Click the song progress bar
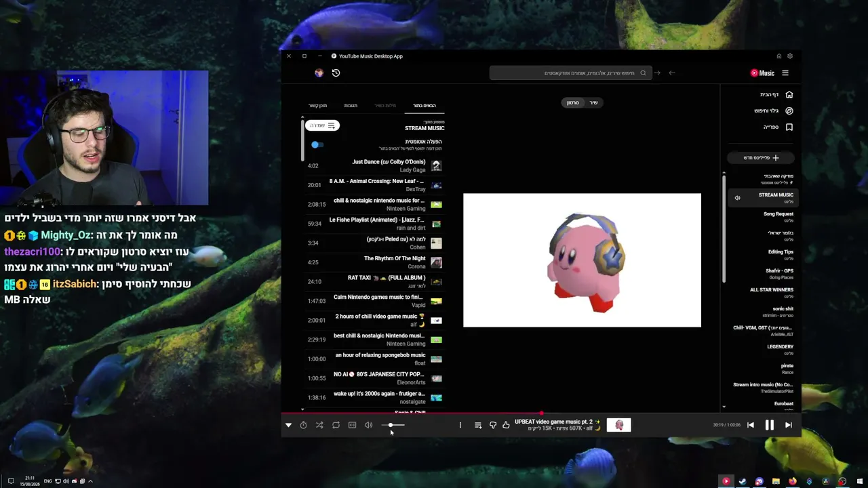The height and width of the screenshot is (488, 868). [x=541, y=413]
